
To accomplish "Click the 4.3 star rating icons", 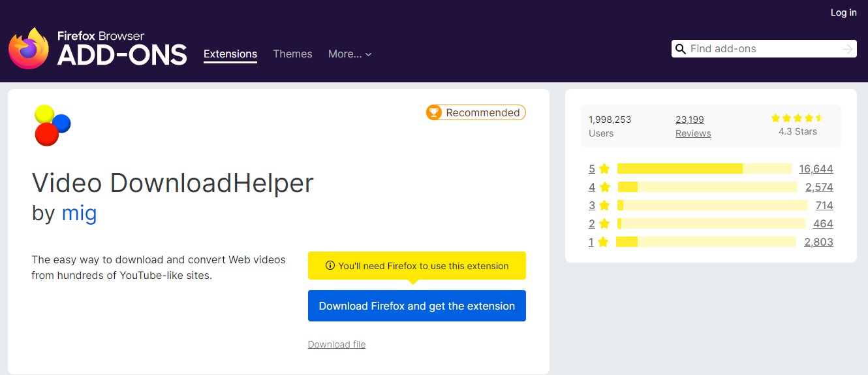I will pos(797,118).
